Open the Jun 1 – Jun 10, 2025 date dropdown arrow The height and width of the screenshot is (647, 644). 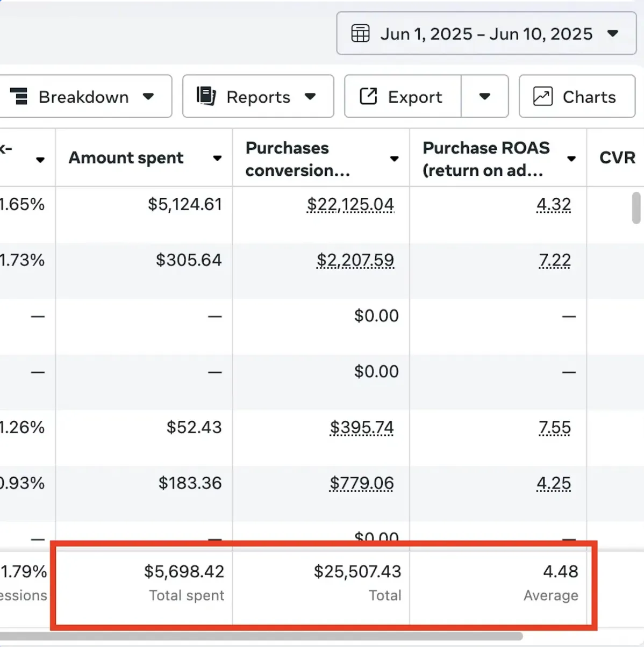tap(612, 33)
